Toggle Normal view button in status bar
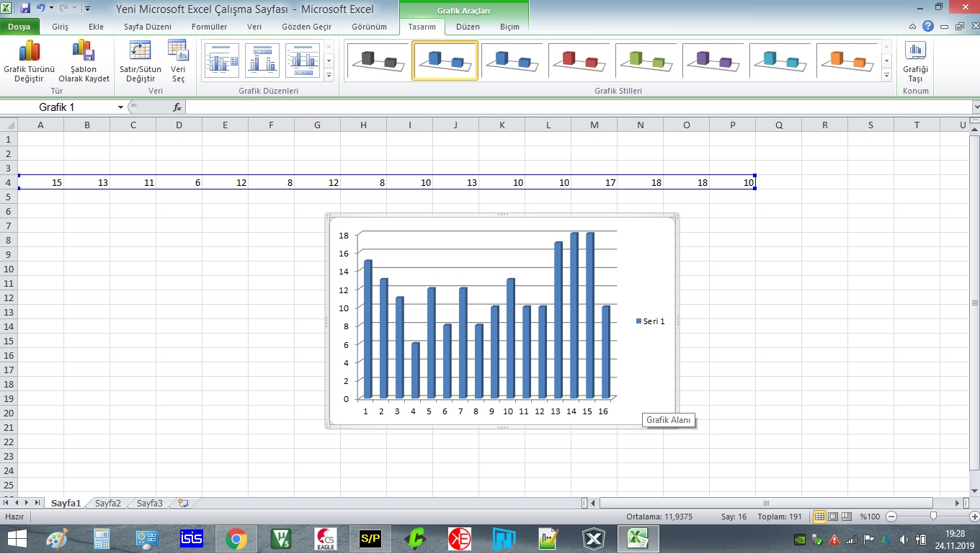The image size is (980, 554). (820, 517)
